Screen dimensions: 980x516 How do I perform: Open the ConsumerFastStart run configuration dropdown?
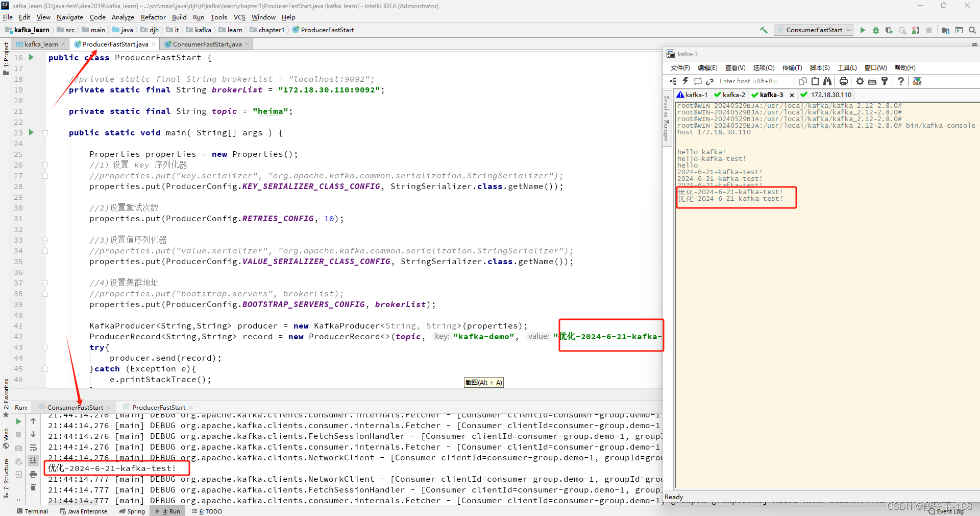pos(814,30)
